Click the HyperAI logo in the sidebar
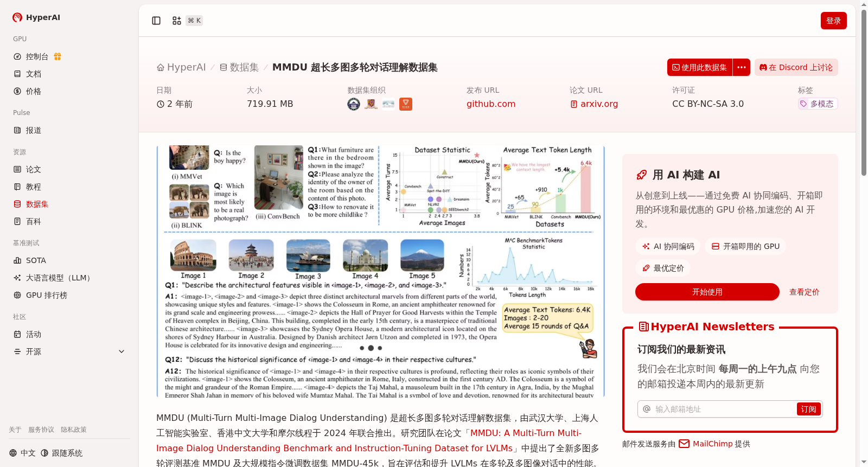The image size is (868, 467). [x=36, y=17]
